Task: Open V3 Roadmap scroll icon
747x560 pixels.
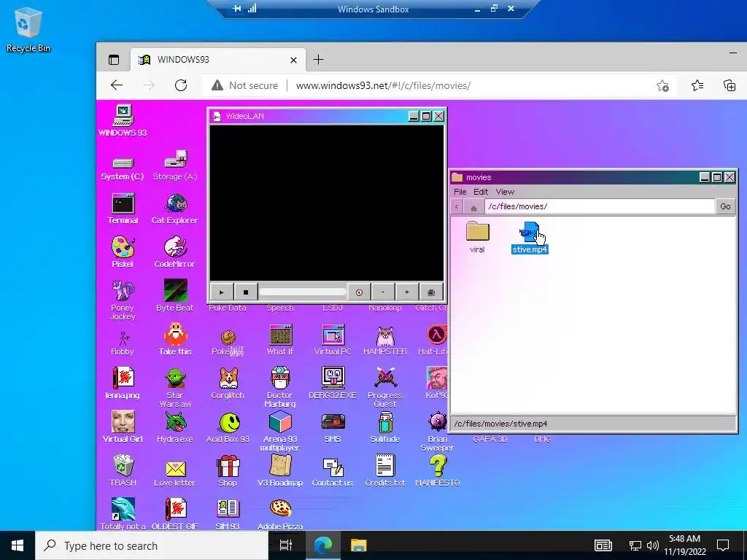Action: (x=280, y=465)
